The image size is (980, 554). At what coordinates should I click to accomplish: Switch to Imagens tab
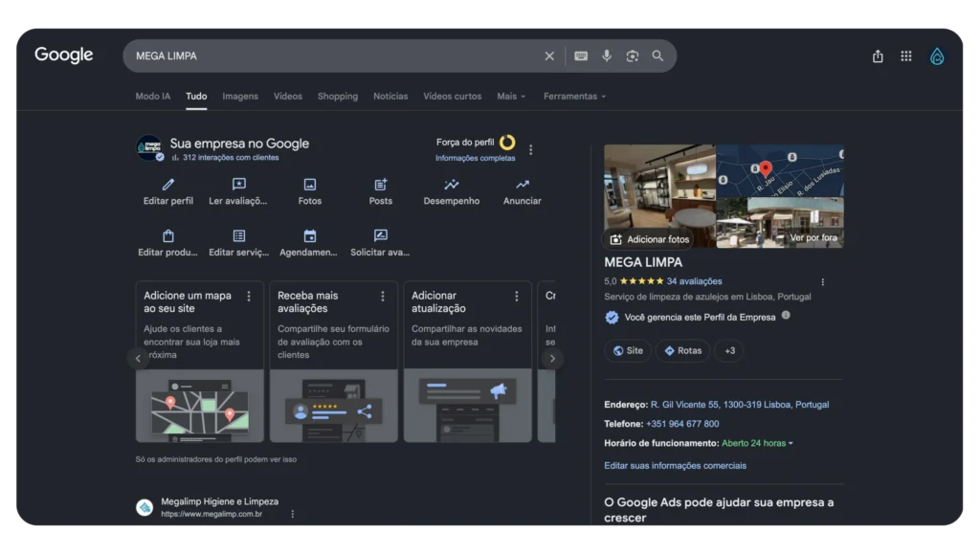[240, 97]
